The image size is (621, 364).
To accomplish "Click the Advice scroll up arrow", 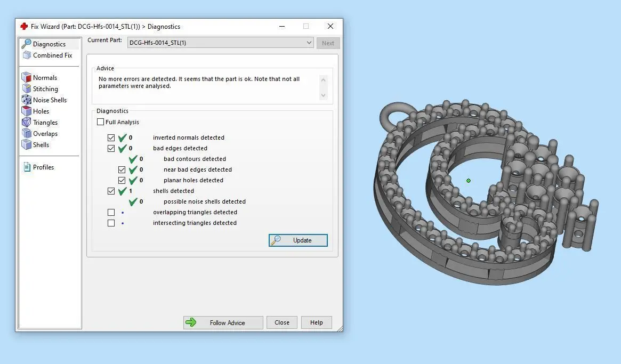I will (x=323, y=80).
